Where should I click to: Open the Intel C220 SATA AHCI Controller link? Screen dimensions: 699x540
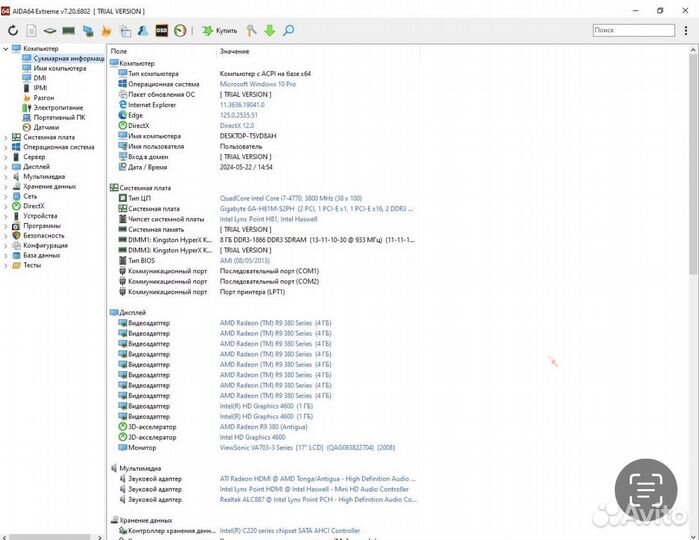pos(290,531)
